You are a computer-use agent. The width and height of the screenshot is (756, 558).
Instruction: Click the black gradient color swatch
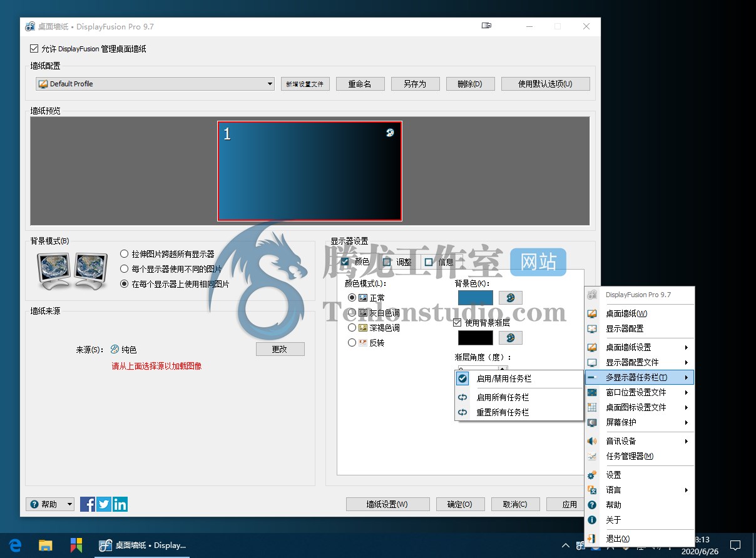(x=476, y=338)
